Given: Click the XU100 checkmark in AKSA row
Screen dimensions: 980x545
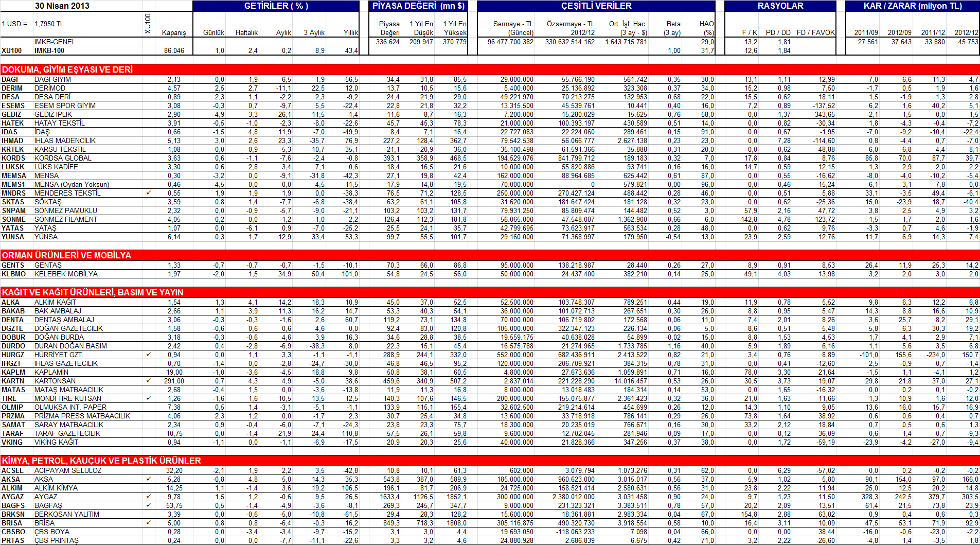Looking at the screenshot, I should click(x=149, y=479).
